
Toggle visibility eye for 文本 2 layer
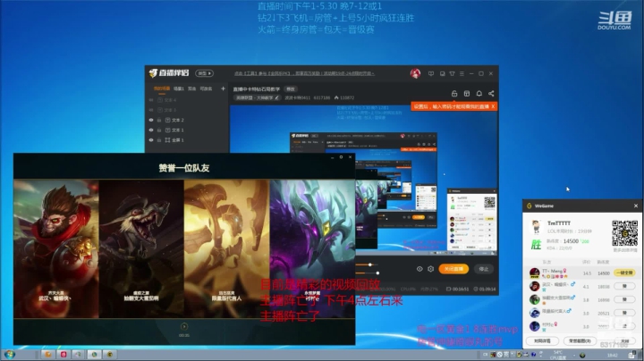[151, 121]
